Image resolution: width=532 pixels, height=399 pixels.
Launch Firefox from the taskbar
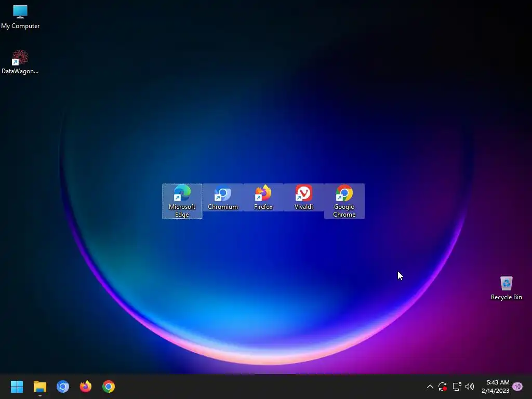86,387
